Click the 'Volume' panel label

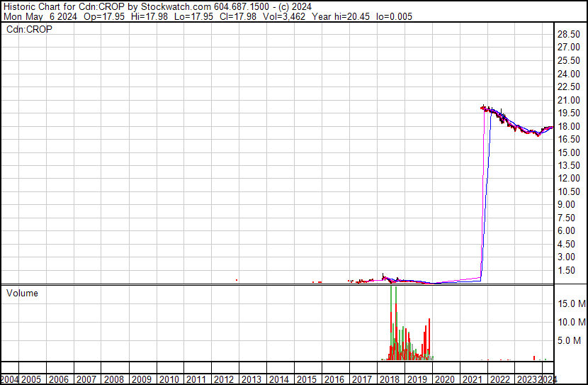pos(22,293)
